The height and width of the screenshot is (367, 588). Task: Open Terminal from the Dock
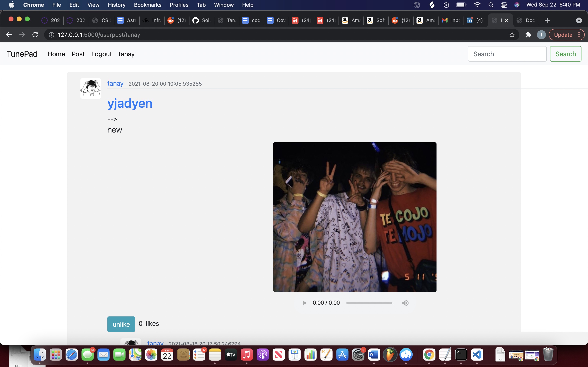[461, 355]
